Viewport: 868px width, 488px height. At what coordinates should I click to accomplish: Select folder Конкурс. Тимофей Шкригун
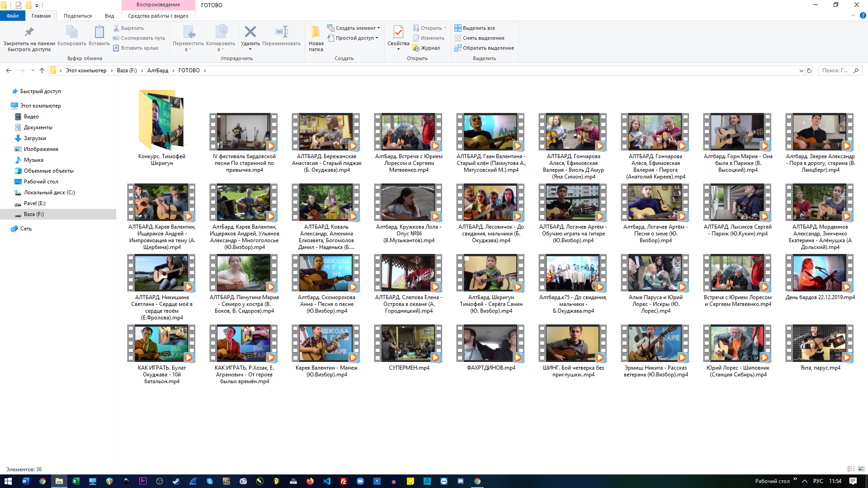[x=161, y=128]
